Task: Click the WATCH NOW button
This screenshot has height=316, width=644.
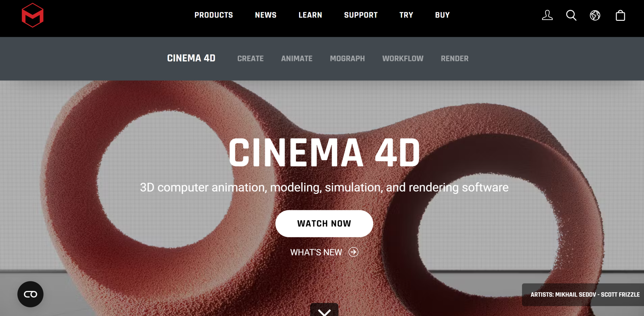Action: pyautogui.click(x=324, y=223)
